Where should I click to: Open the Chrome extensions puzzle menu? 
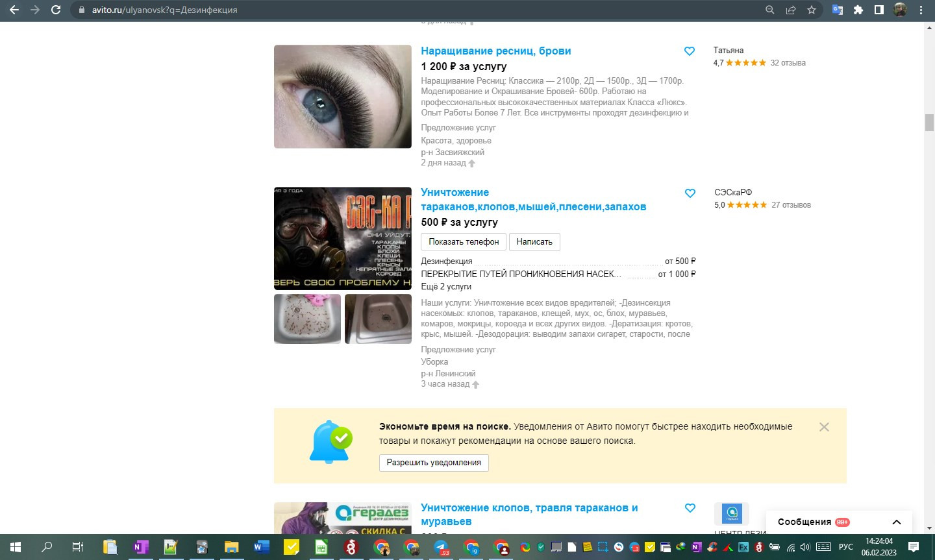coord(858,10)
